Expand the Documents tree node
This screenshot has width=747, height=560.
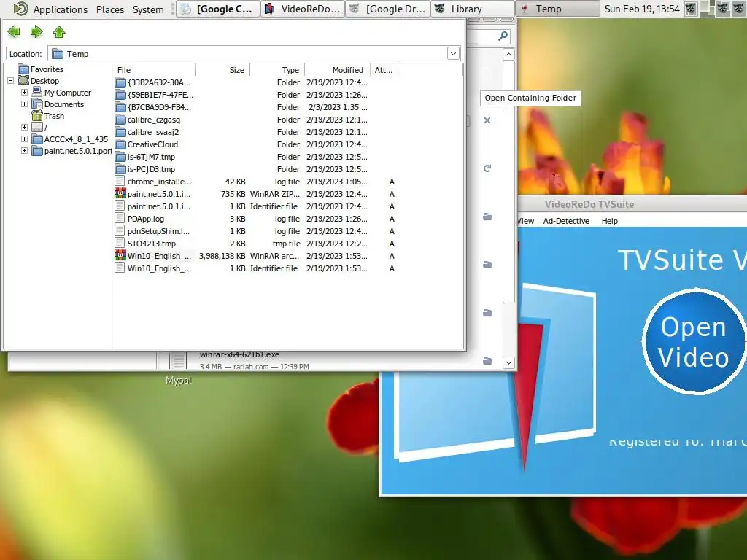pyautogui.click(x=24, y=104)
